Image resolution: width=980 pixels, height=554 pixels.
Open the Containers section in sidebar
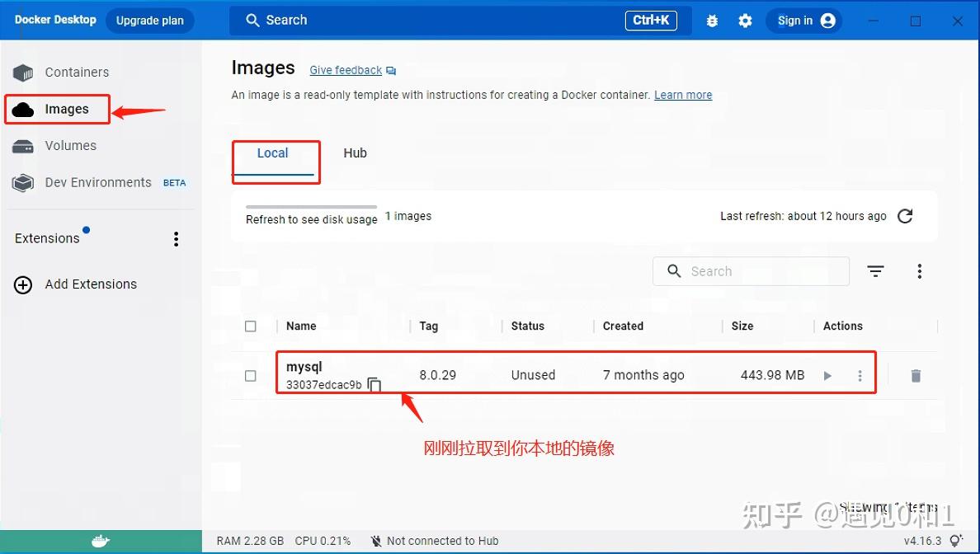pos(77,72)
